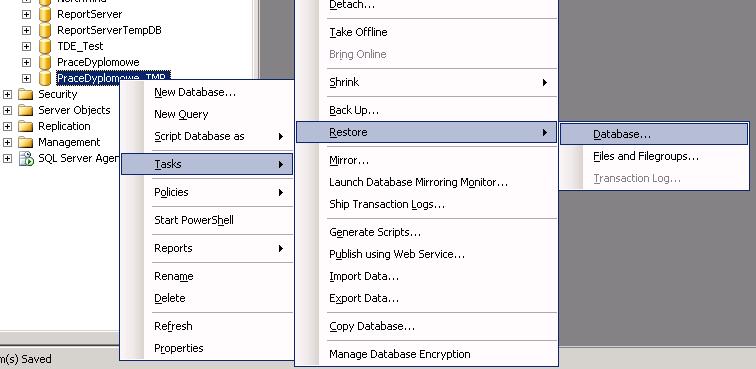Click the ReportServerTempDB database cylinder icon
This screenshot has height=369, width=756.
pyautogui.click(x=45, y=30)
